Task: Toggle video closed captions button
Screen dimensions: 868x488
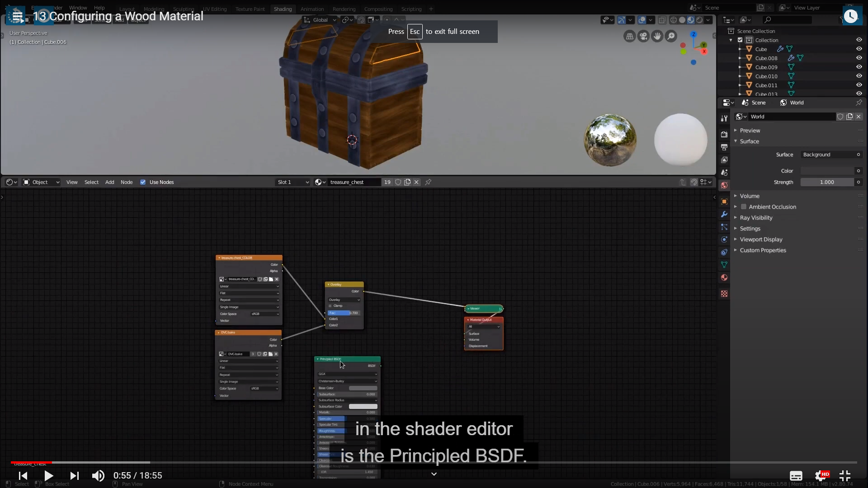Action: pos(796,475)
